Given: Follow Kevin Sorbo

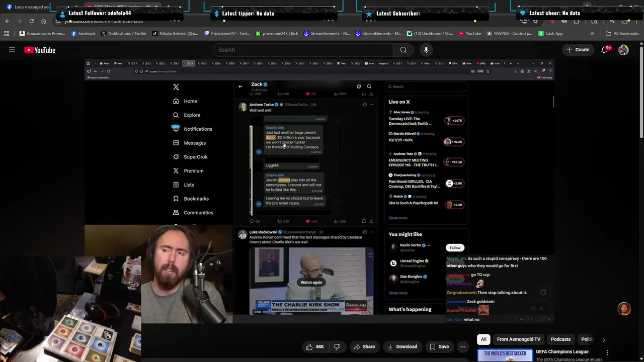Looking at the screenshot, I should click(x=455, y=248).
